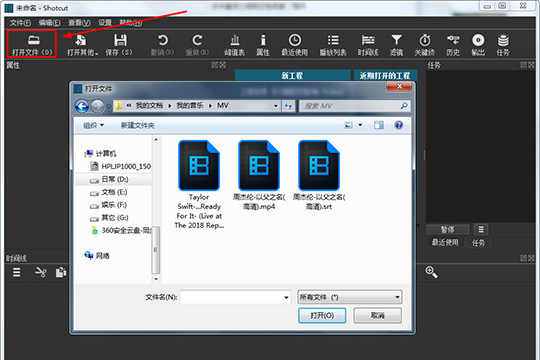Image resolution: width=540 pixels, height=360 pixels.
Task: Click Open Other toolbar button
Action: point(82,44)
